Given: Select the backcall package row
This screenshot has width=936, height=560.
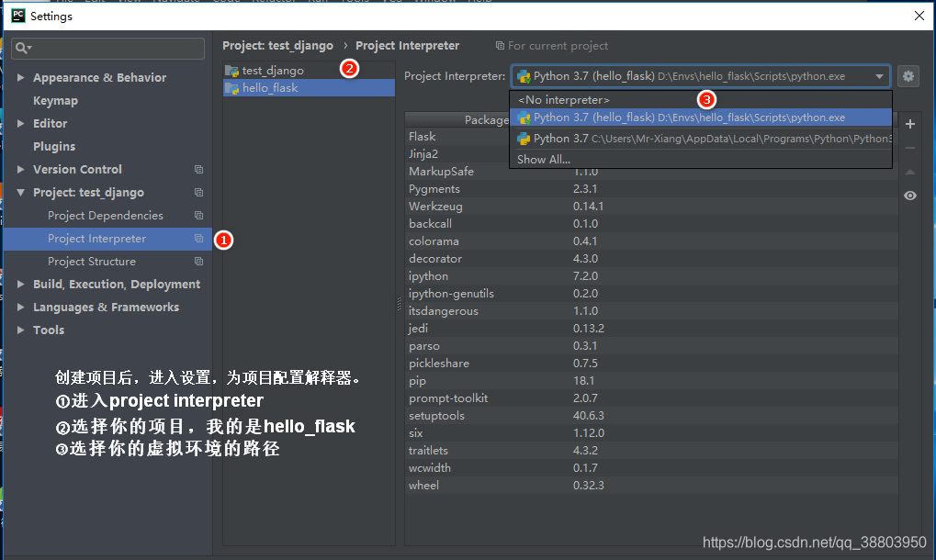Looking at the screenshot, I should [651, 224].
